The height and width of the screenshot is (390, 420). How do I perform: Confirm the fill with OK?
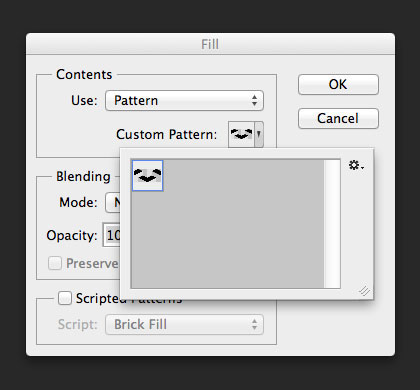338,84
